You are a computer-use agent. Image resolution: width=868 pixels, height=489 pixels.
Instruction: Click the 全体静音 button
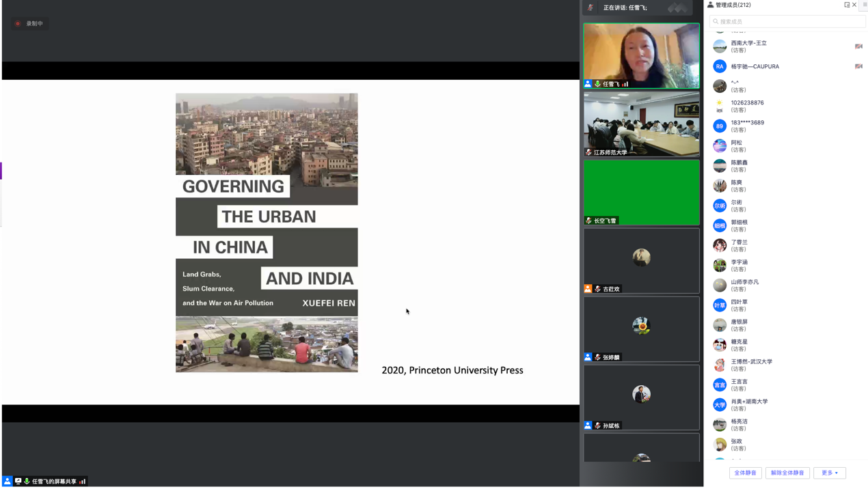tap(745, 473)
